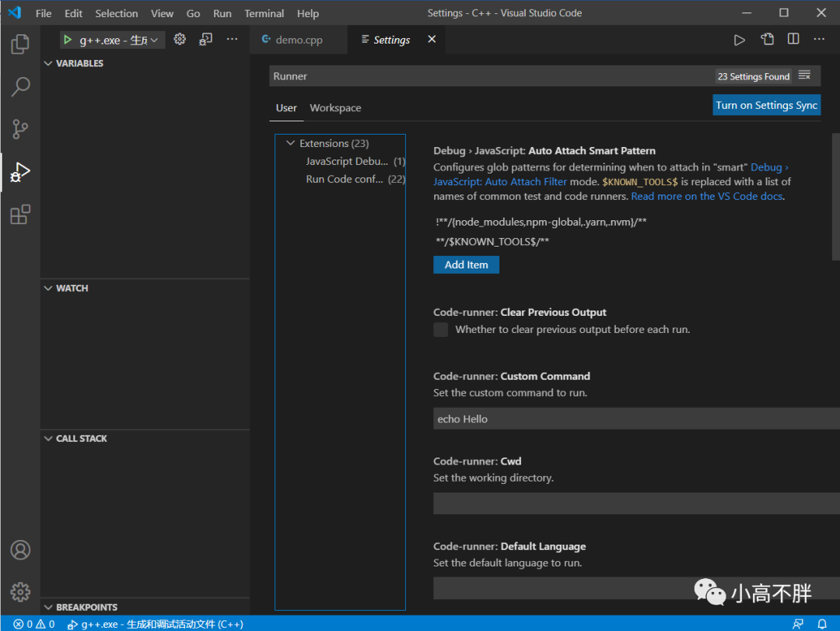Screen dimensions: 840x631
Task: Open debug sidebar More Actions ellipsis
Action: tap(232, 39)
